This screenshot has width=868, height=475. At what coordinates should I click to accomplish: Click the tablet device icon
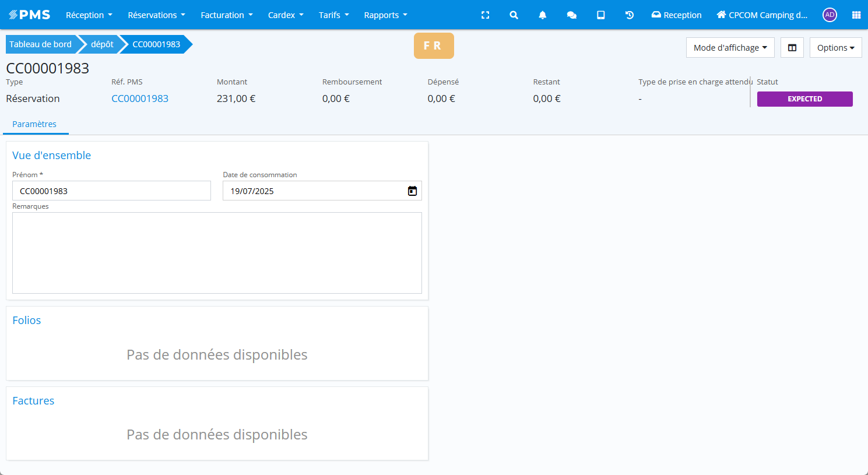tap(600, 15)
